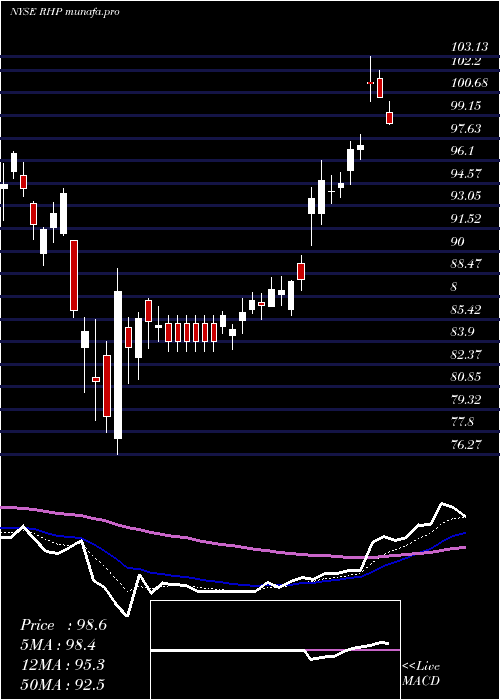Screen dimensions: 500x700
Task: Select the 88.47 price level label
Action: click(x=467, y=264)
